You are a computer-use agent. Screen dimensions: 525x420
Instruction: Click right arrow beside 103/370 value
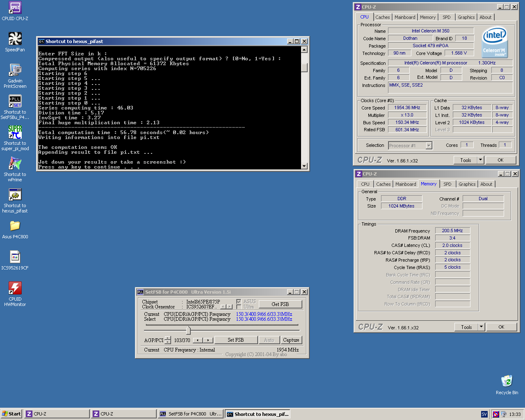click(208, 340)
